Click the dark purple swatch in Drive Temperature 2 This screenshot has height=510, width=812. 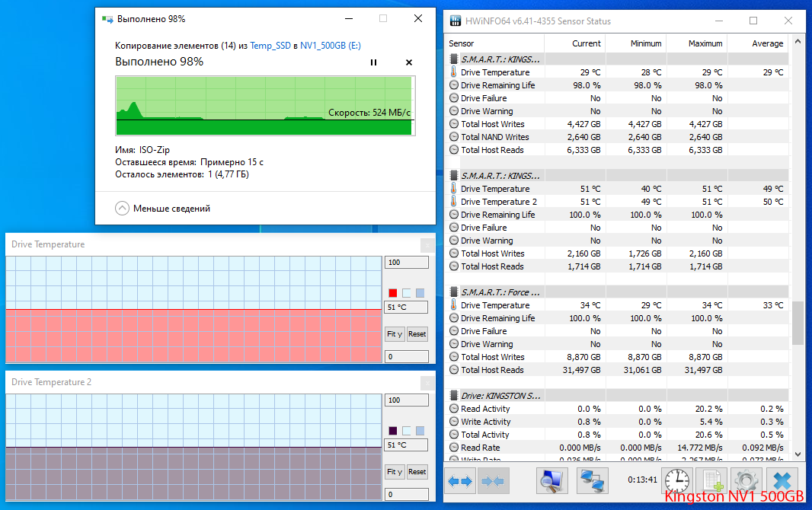393,431
